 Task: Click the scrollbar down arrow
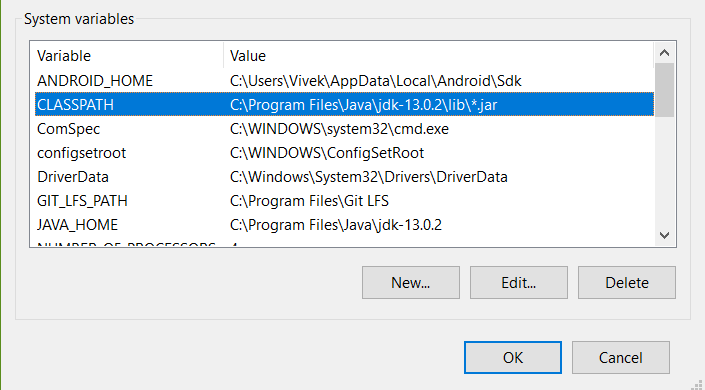[665, 235]
